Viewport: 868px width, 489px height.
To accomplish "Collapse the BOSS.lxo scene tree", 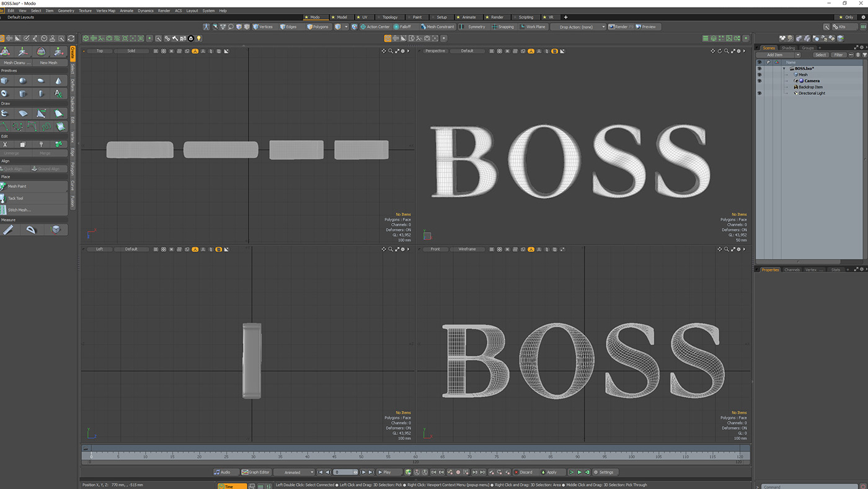I will 784,68.
